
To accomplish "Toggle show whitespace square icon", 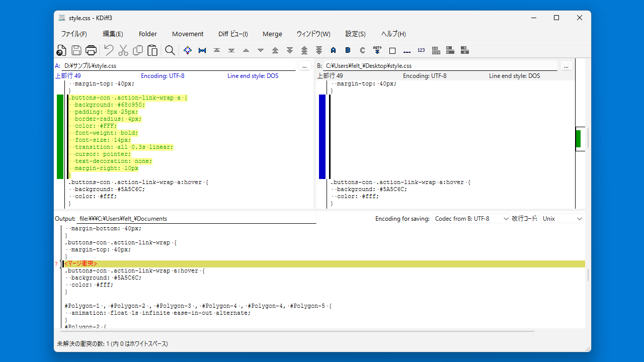I will pos(392,50).
